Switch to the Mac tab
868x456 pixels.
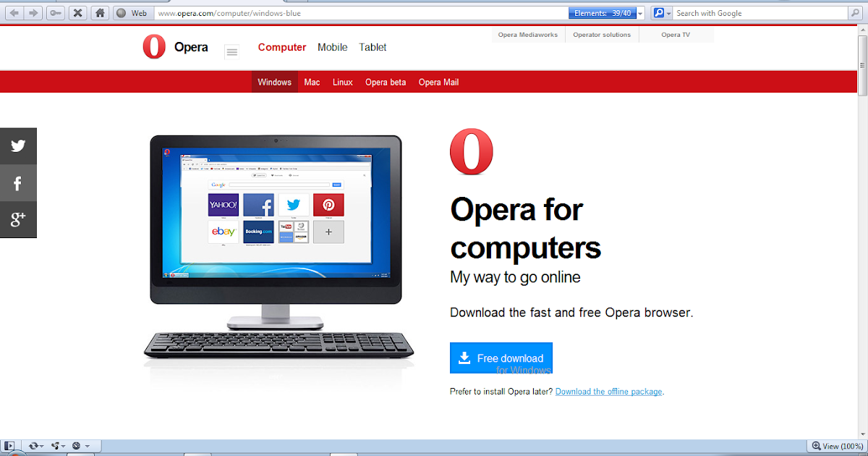(312, 82)
